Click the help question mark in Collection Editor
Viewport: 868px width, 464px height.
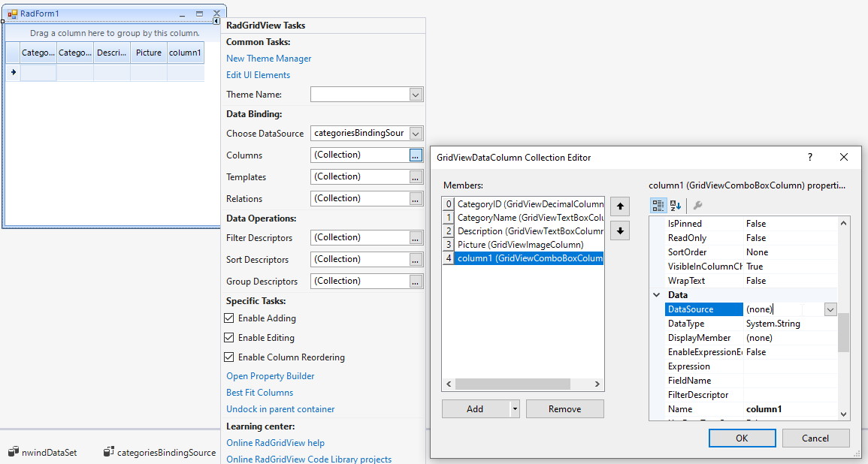[x=810, y=157]
